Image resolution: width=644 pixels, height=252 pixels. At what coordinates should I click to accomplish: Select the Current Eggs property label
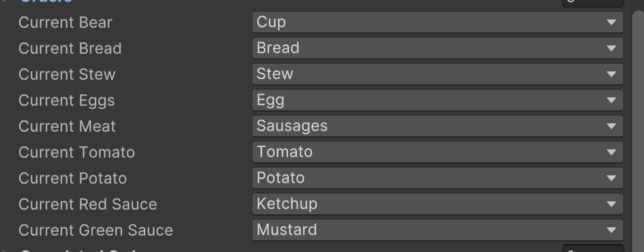coord(66,101)
